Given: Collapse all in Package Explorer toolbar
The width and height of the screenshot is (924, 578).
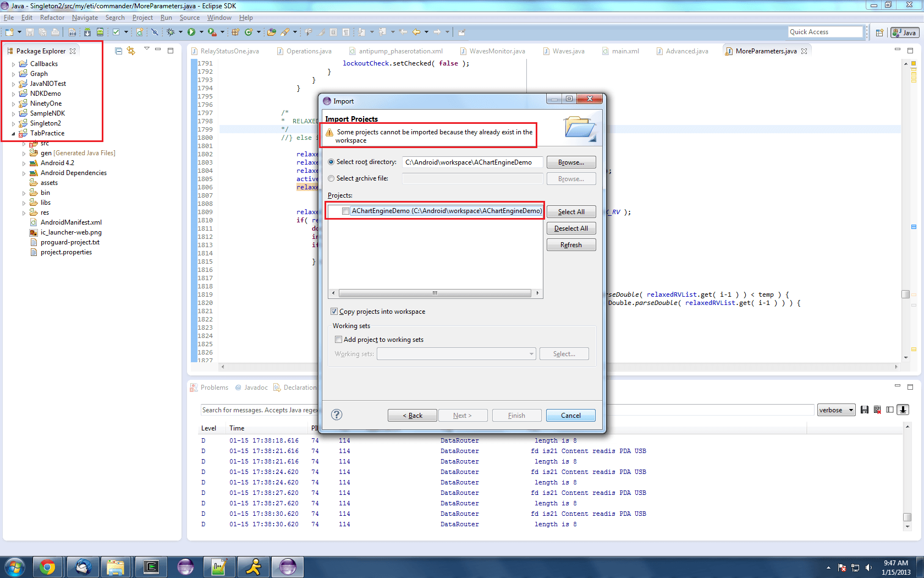Looking at the screenshot, I should click(119, 51).
